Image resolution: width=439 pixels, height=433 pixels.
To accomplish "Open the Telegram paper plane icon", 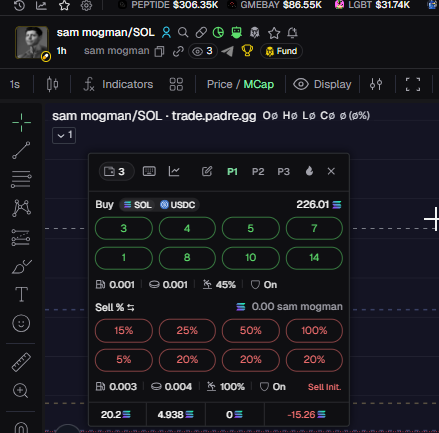I will (x=228, y=51).
